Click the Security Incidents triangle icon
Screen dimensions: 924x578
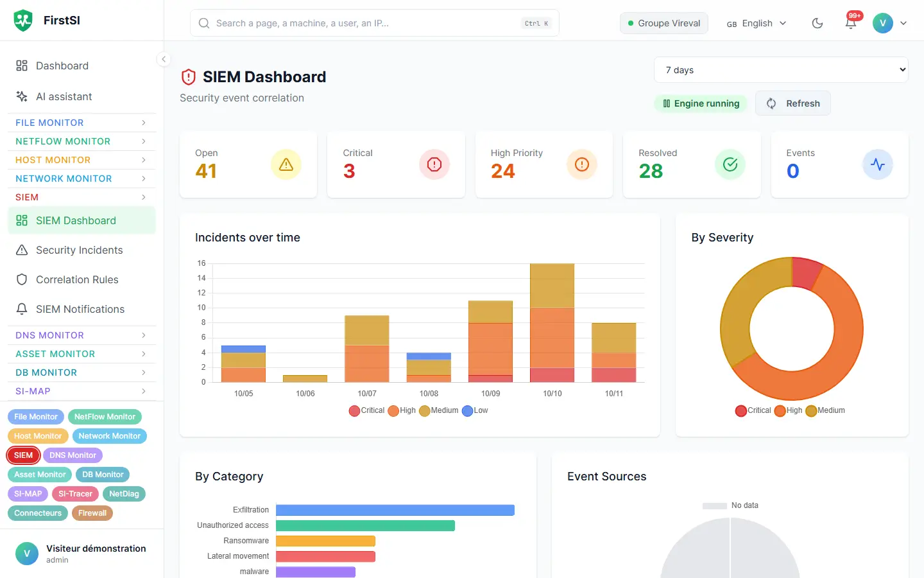(22, 250)
